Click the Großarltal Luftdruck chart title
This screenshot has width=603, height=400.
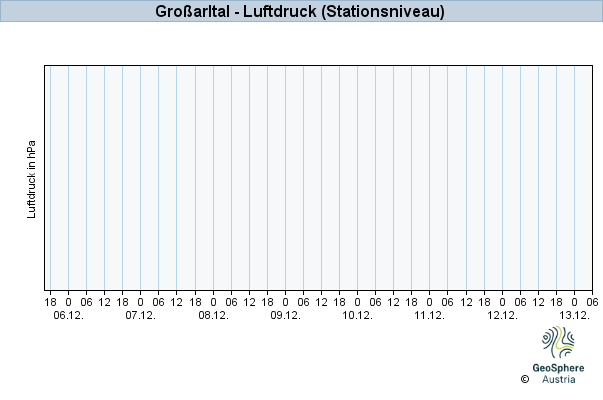click(301, 12)
